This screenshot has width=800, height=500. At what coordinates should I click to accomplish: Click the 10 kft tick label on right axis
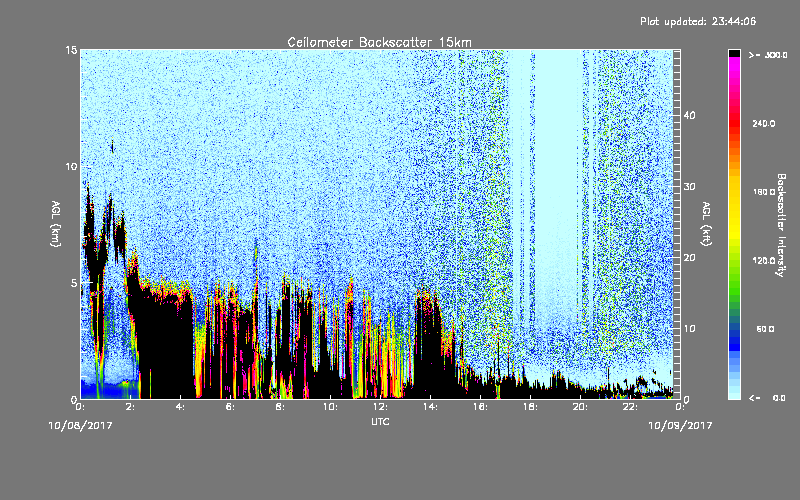click(x=689, y=329)
